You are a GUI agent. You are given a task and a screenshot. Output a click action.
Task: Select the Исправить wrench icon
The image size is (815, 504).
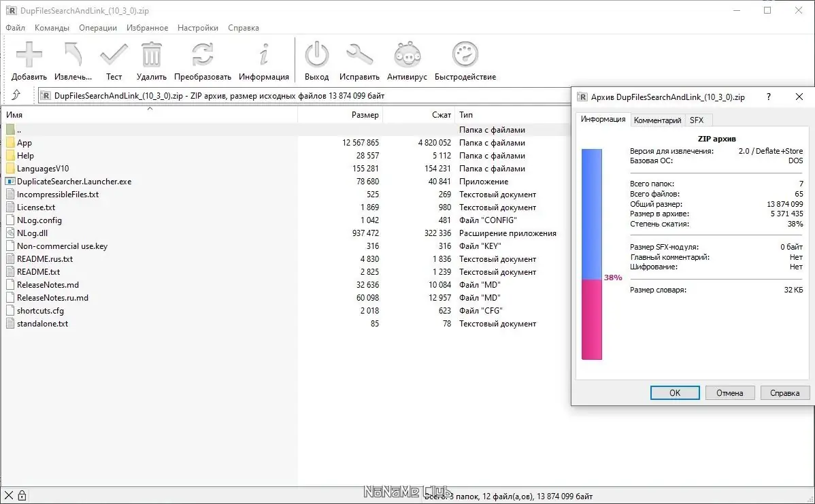point(359,54)
